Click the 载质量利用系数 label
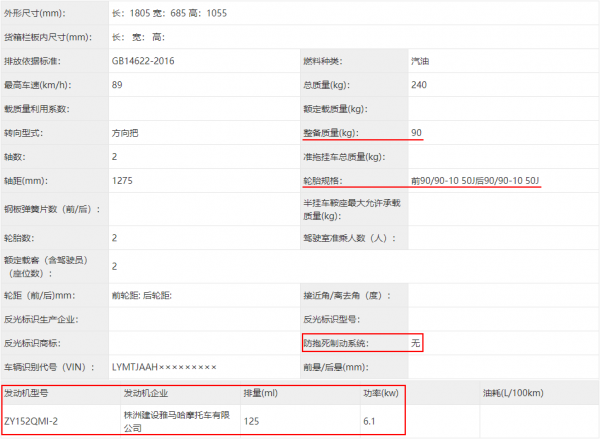This screenshot has width=600, height=439. point(37,109)
